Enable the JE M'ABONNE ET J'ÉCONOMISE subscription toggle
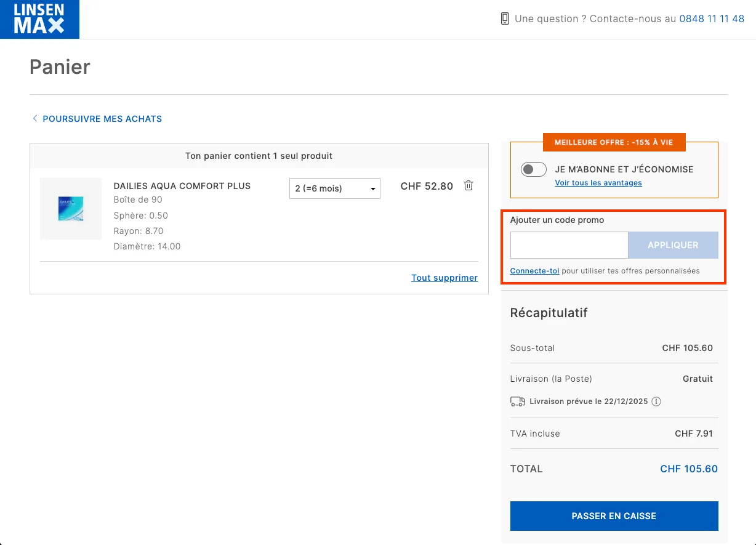The image size is (756, 545). tap(533, 169)
